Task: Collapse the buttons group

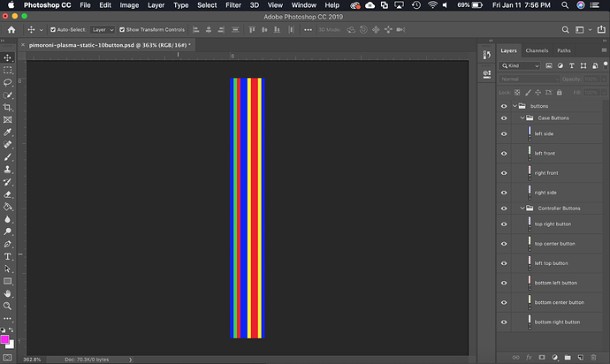Action: click(515, 106)
